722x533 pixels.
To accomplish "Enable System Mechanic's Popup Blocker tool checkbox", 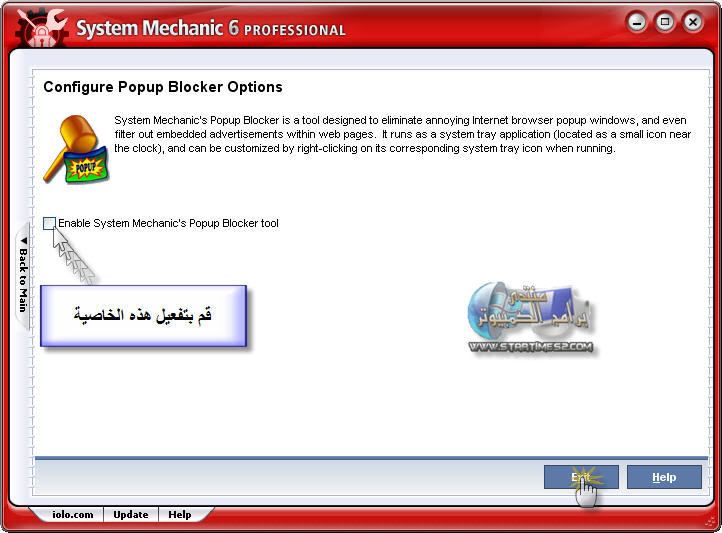I will tap(49, 223).
